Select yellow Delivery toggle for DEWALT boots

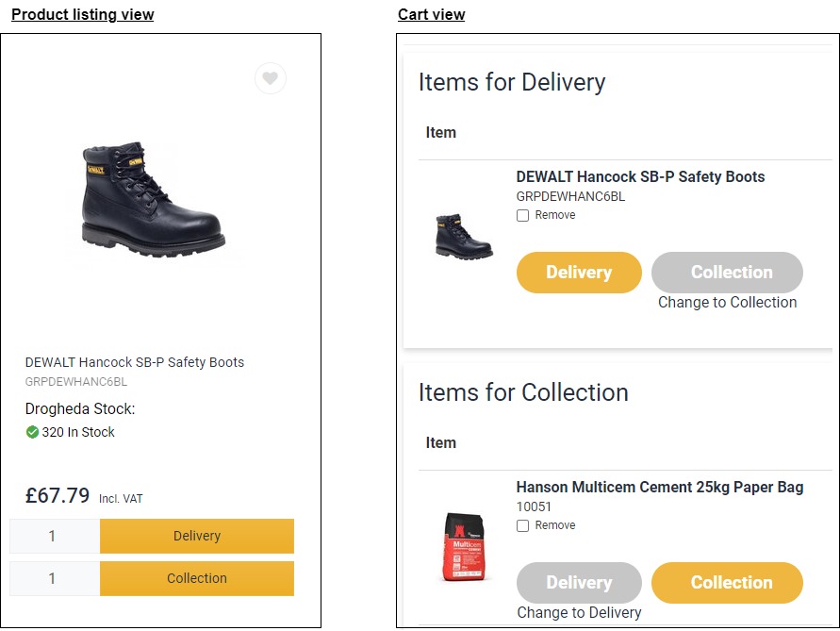click(579, 273)
